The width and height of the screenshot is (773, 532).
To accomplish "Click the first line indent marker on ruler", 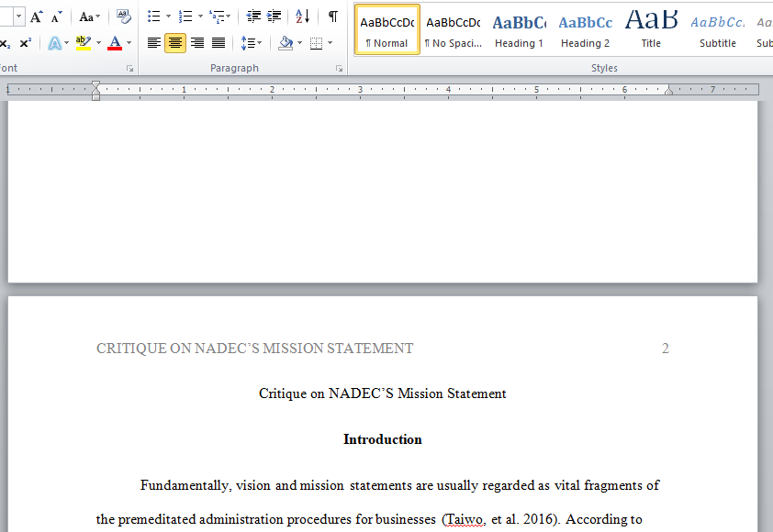I will 96,85.
